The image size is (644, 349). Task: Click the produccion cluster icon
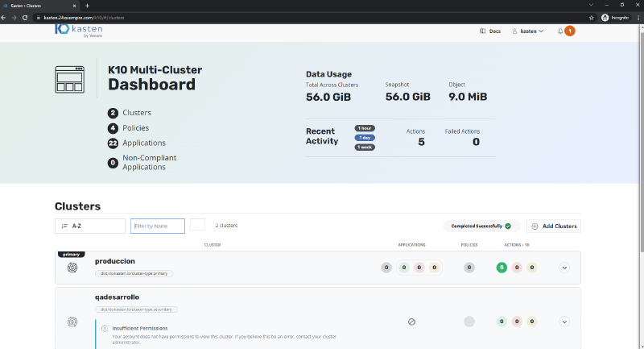point(72,268)
